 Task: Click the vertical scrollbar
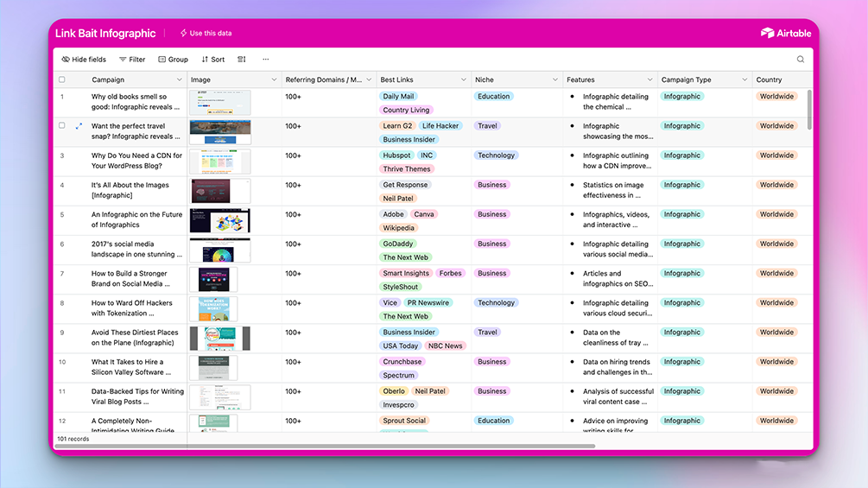click(810, 110)
